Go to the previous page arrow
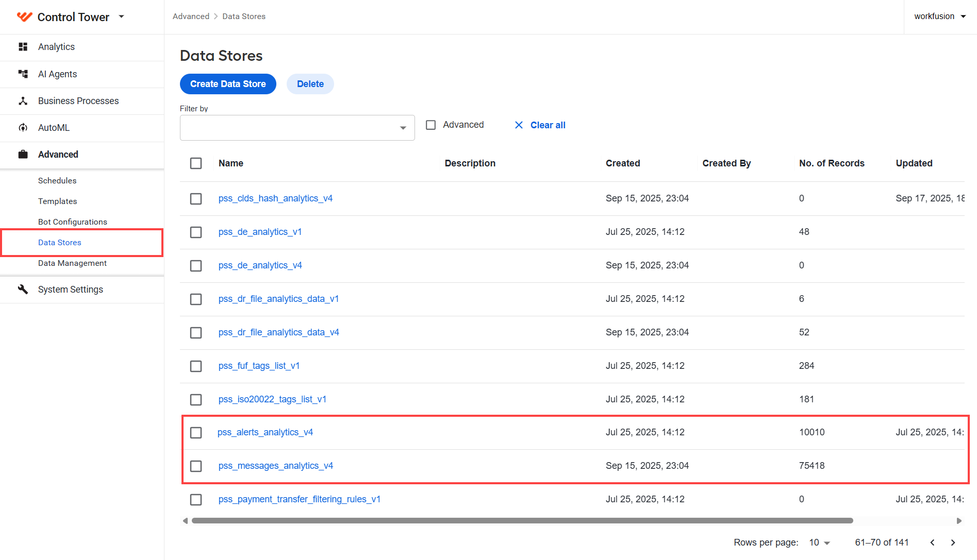The width and height of the screenshot is (977, 560). click(932, 542)
